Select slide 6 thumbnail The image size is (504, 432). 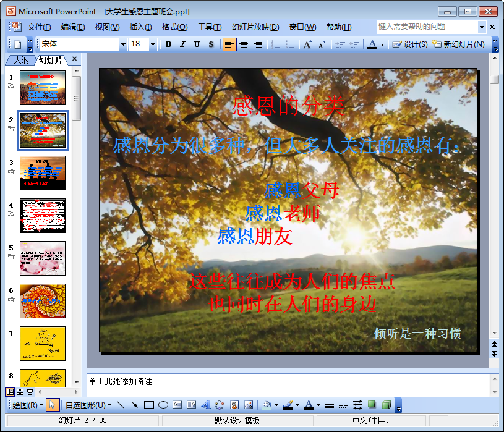tap(43, 301)
